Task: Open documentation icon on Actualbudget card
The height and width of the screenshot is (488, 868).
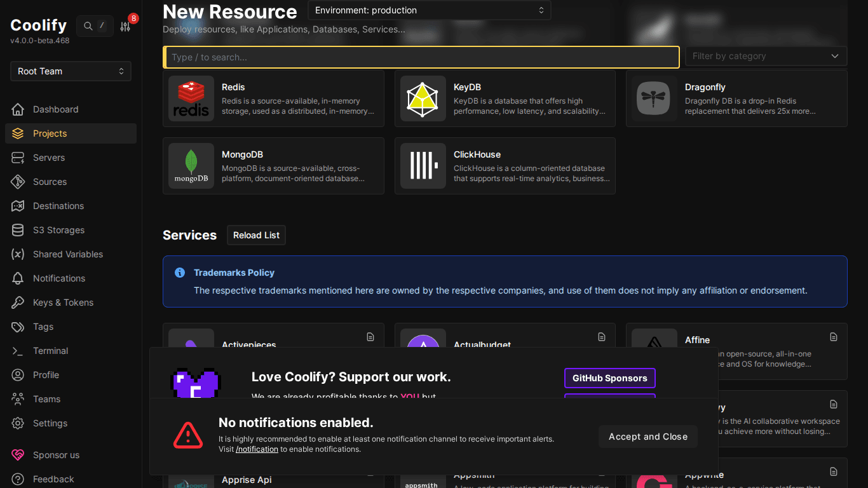Action: click(x=602, y=337)
